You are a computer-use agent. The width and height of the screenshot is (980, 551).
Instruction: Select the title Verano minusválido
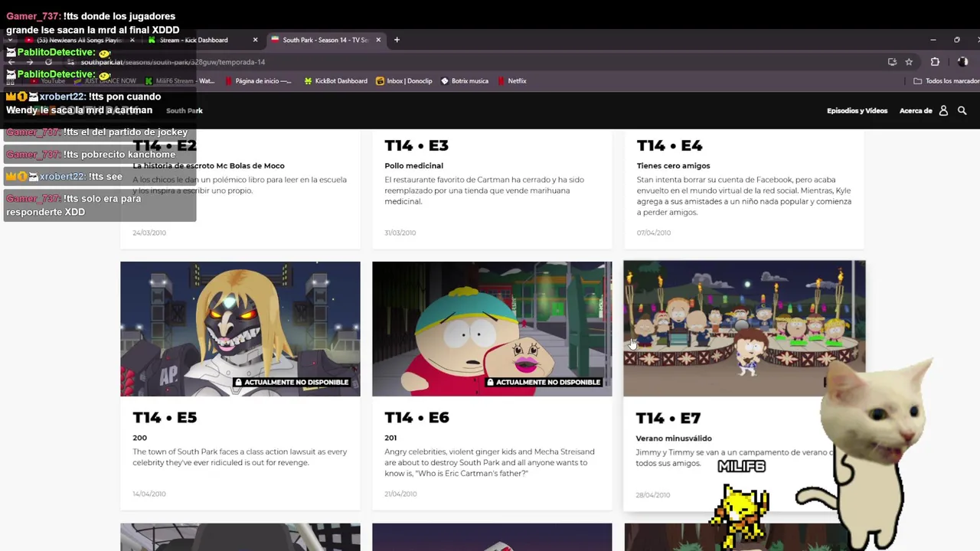pyautogui.click(x=674, y=439)
